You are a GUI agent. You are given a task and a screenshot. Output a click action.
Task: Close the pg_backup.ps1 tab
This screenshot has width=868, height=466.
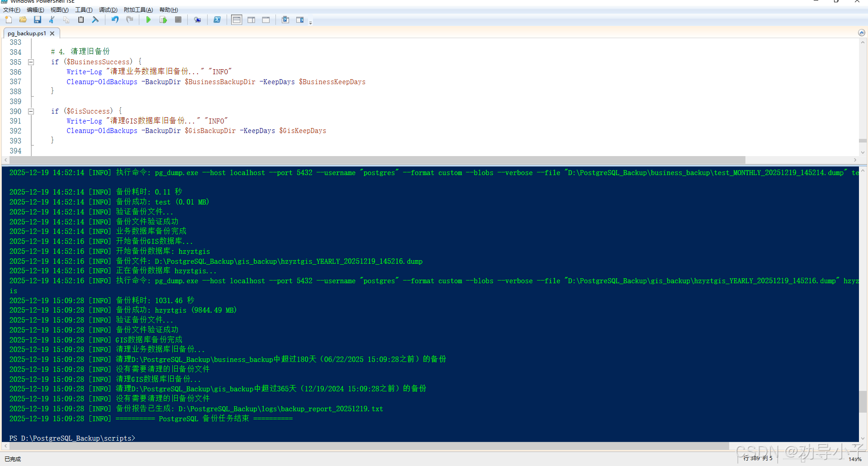tap(52, 33)
